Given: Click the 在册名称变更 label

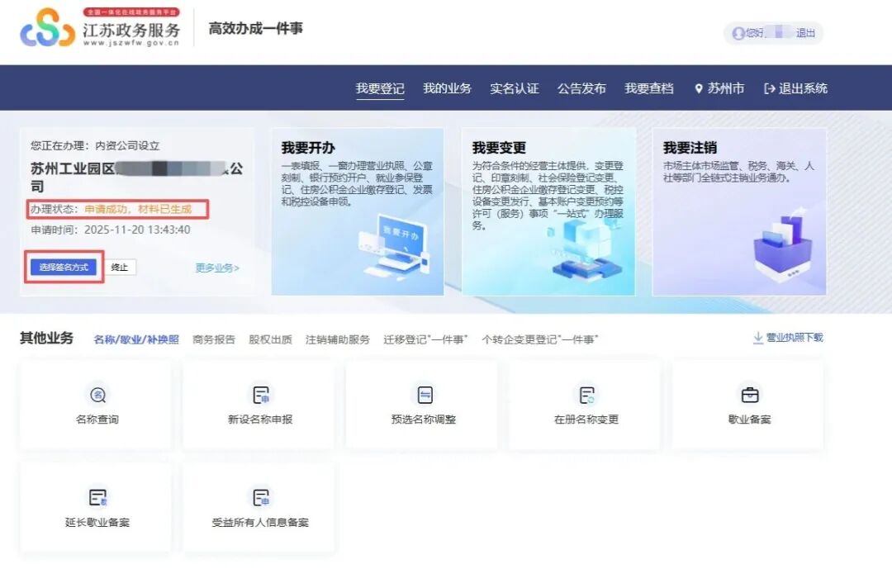Looking at the screenshot, I should pyautogui.click(x=586, y=420).
